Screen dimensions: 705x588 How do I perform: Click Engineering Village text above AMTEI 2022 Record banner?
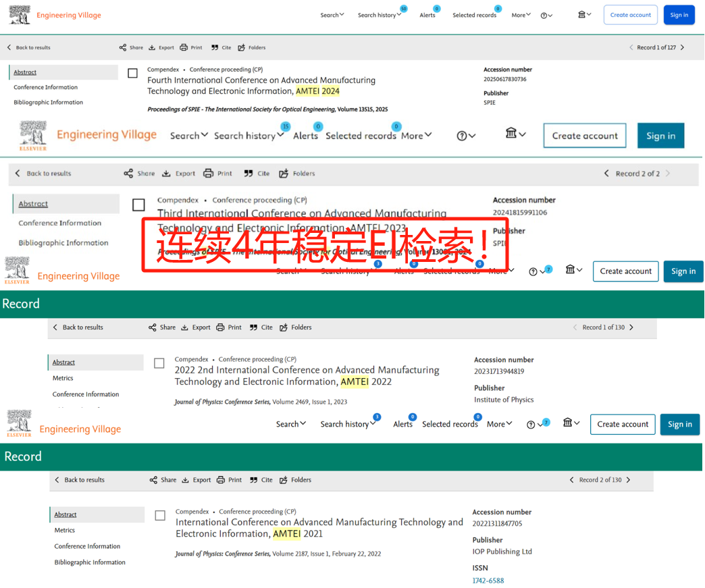point(79,276)
